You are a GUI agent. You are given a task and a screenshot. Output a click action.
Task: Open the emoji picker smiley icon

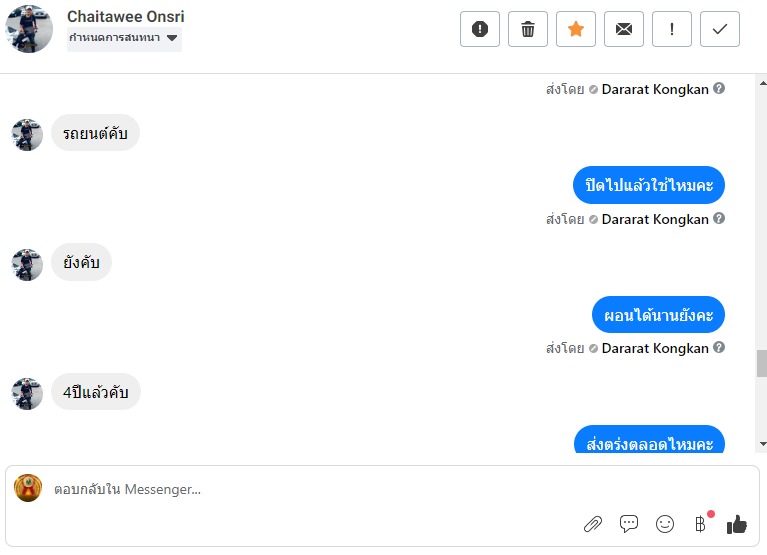coord(664,523)
